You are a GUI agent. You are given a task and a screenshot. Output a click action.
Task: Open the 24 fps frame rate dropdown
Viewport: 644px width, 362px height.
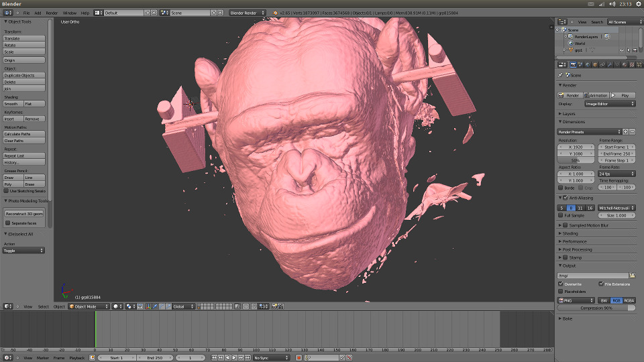[x=617, y=174]
